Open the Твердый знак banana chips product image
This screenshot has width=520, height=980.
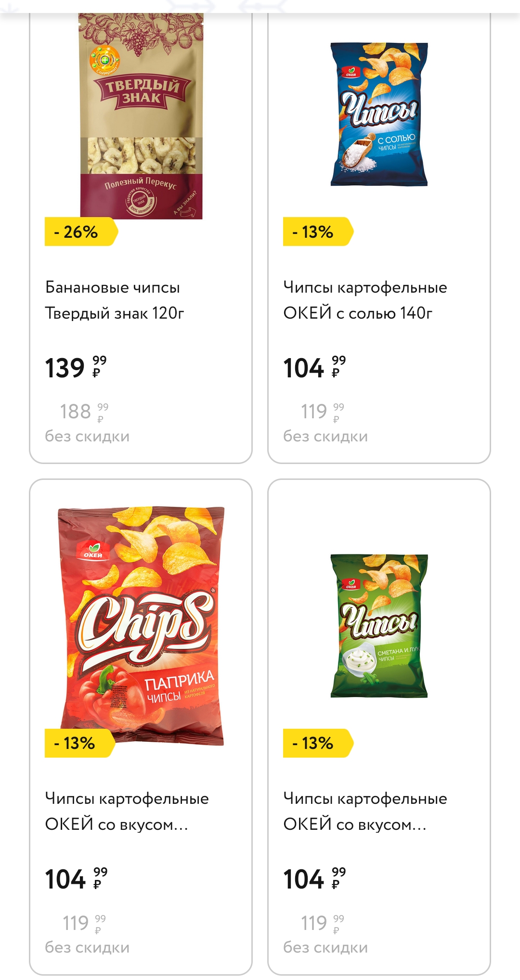141,116
